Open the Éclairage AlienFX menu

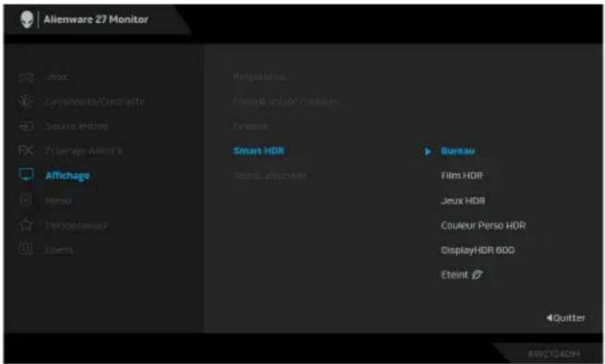pyautogui.click(x=84, y=150)
